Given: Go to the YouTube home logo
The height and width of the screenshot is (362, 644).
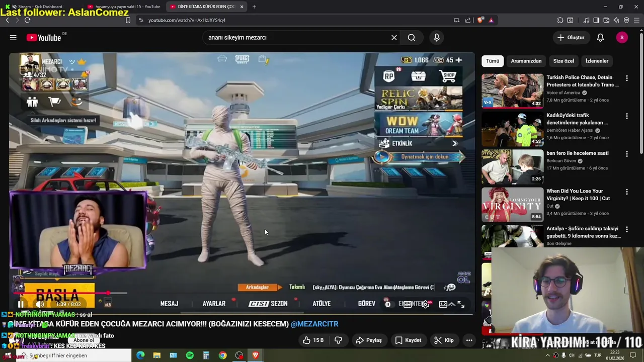Looking at the screenshot, I should (x=44, y=38).
